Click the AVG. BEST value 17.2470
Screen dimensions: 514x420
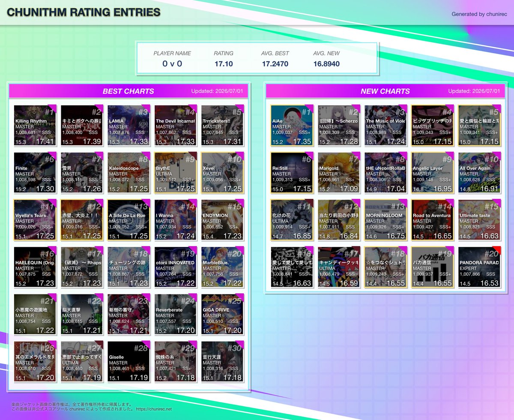click(x=275, y=64)
